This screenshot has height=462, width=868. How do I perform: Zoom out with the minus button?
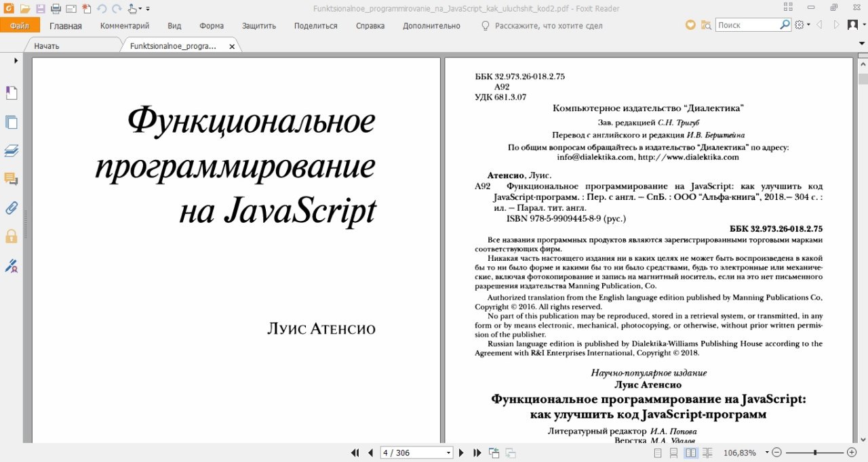click(777, 453)
